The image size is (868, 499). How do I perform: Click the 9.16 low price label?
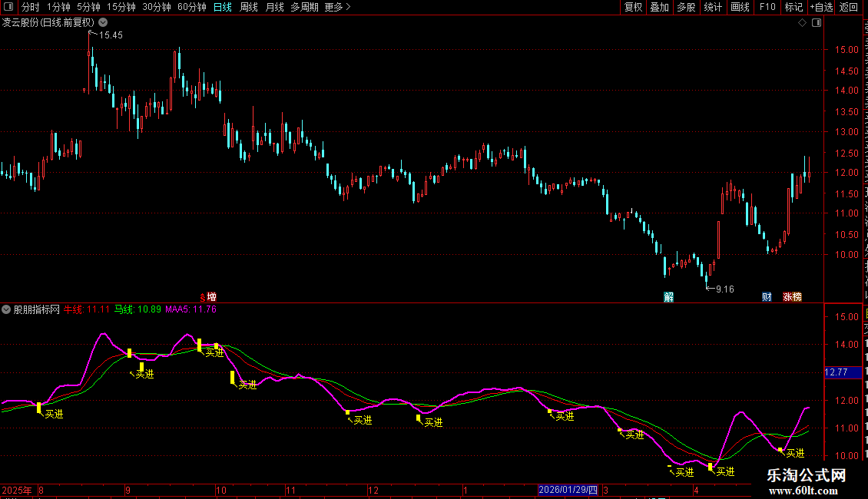[724, 289]
